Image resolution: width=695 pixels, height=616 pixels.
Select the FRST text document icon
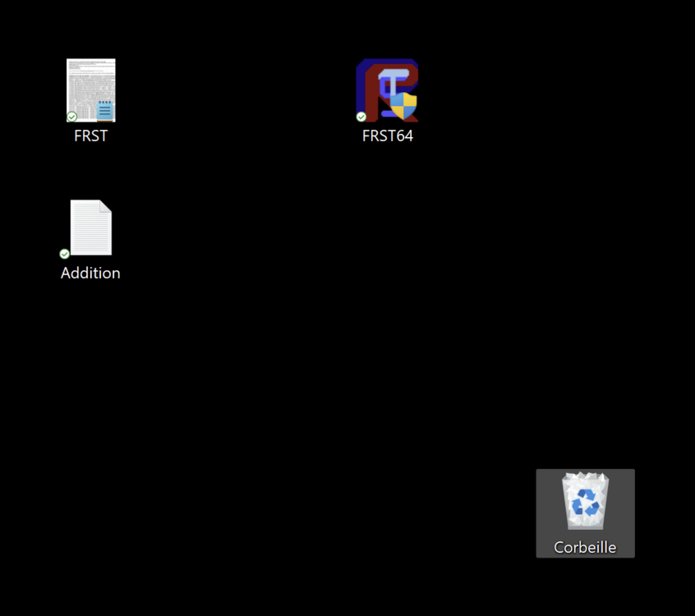pyautogui.click(x=90, y=90)
